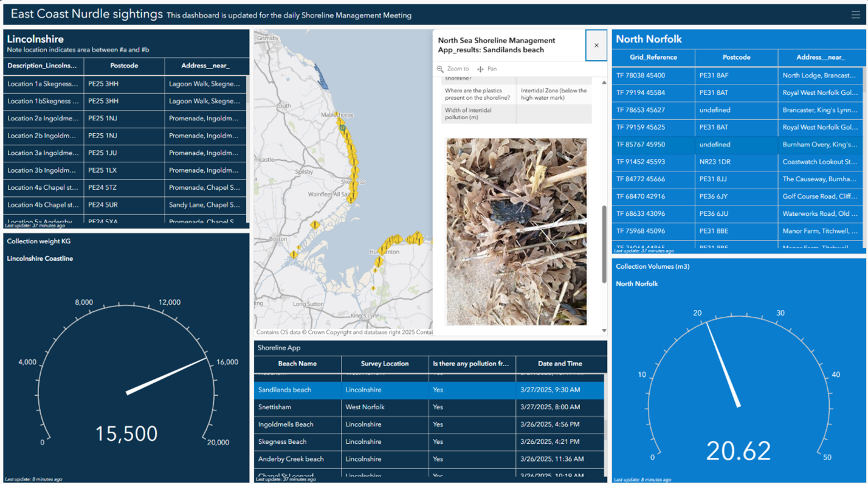The height and width of the screenshot is (484, 868).
Task: Click the Zoom to magnifier icon
Action: point(440,69)
